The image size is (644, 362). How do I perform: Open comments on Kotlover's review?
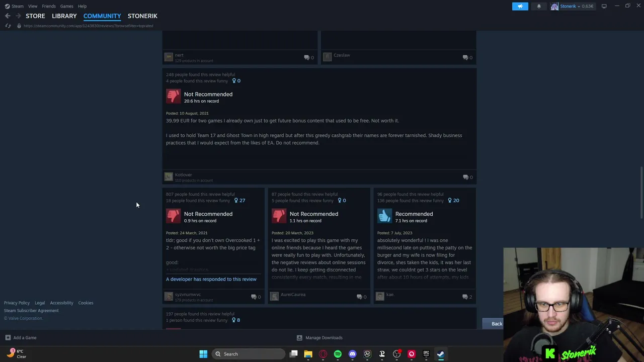[467, 177]
